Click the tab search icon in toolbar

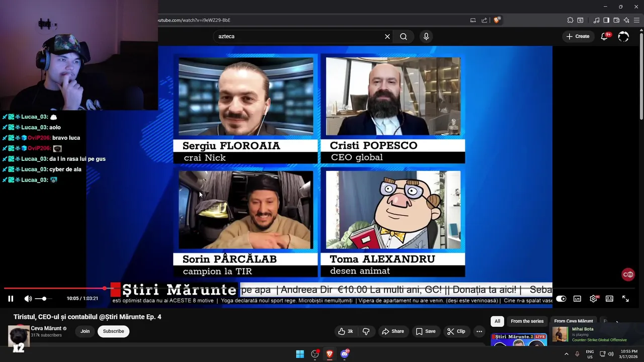tap(580, 20)
